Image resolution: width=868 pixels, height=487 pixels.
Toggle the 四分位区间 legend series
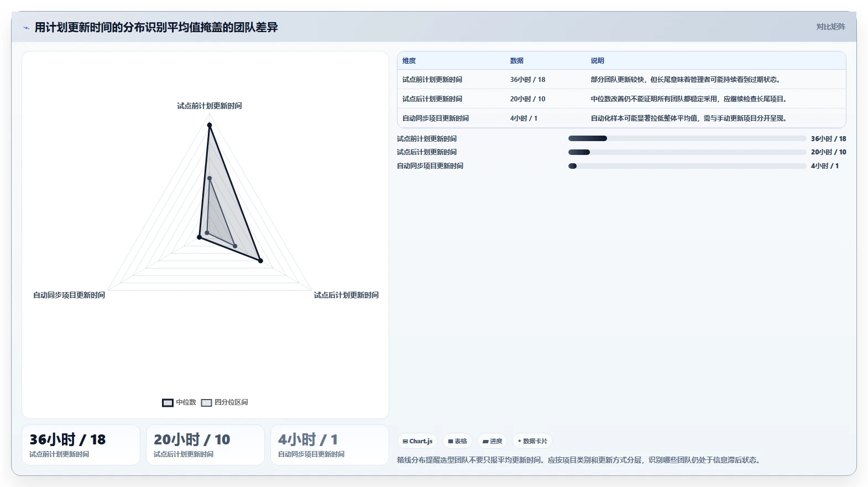click(224, 402)
